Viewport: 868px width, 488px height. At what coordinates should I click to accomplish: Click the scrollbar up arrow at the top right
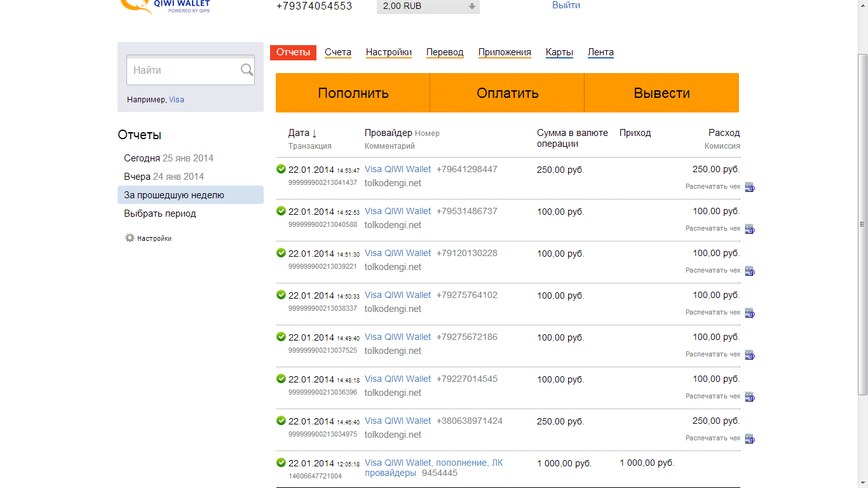[x=862, y=5]
